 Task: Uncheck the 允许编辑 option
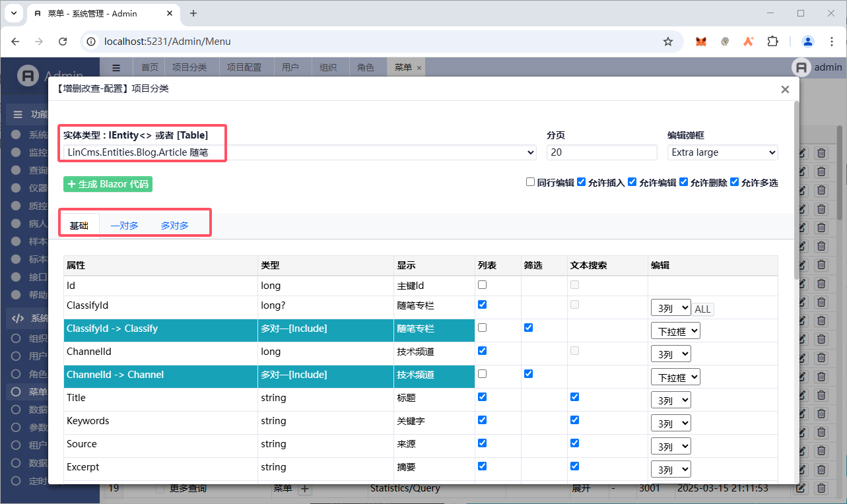[632, 182]
